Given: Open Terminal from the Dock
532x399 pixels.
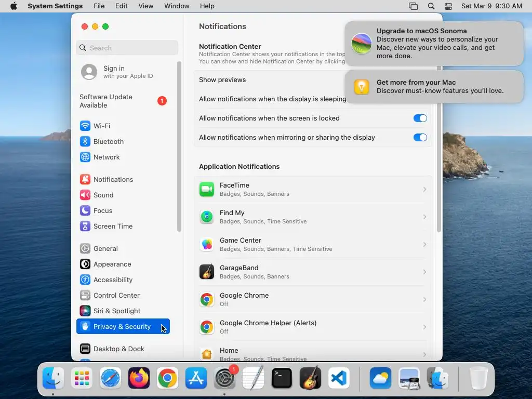Looking at the screenshot, I should click(x=282, y=378).
